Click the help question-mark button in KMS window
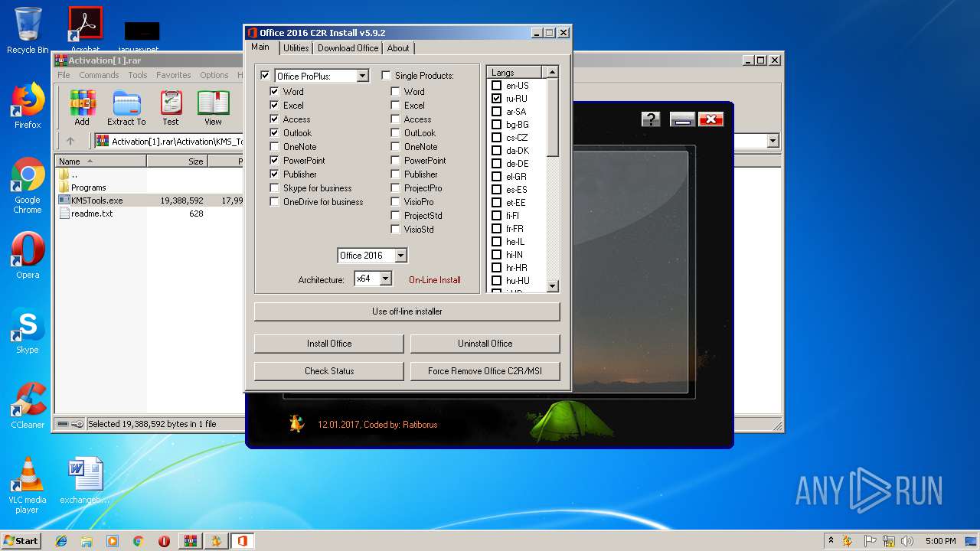Image resolution: width=980 pixels, height=551 pixels. coord(651,119)
